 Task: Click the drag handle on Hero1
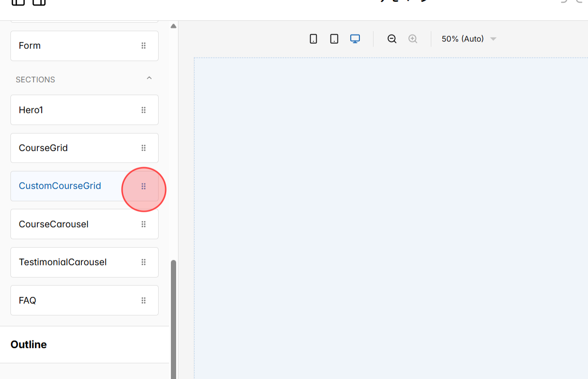tap(143, 110)
